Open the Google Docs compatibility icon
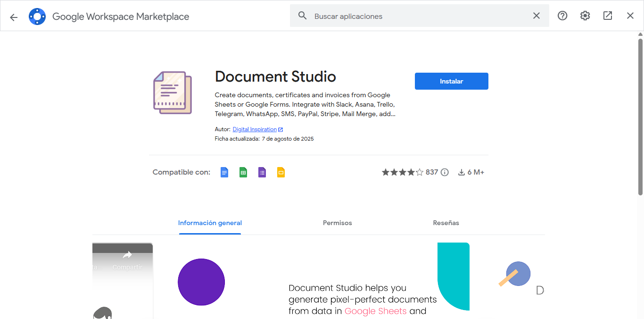Screen dimensions: 644x319 point(224,172)
